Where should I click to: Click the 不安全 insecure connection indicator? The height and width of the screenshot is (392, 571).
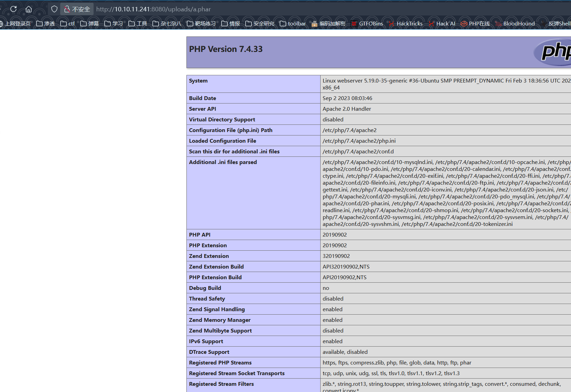[x=77, y=9]
